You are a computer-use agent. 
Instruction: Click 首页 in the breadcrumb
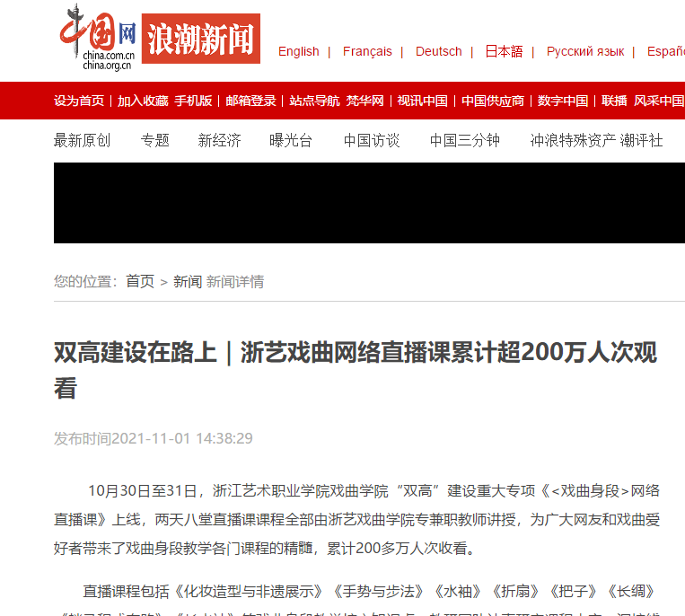click(x=140, y=281)
